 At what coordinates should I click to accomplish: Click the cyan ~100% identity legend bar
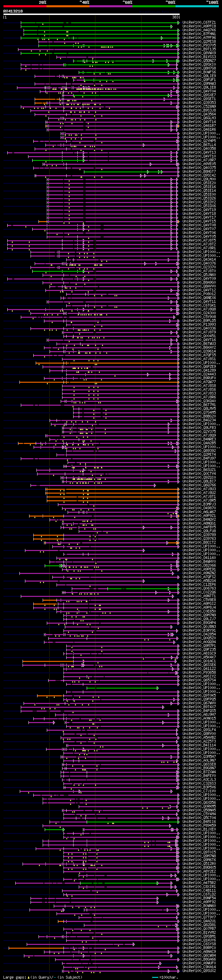[197, 6]
